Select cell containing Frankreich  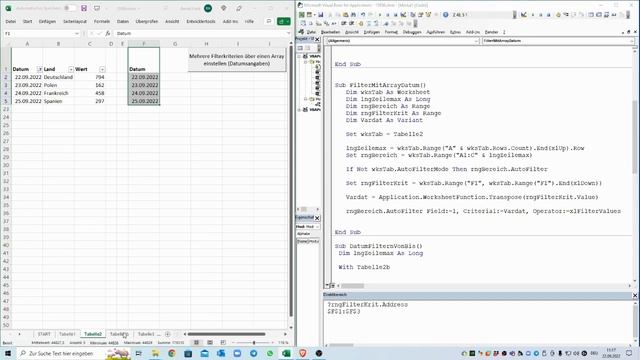coord(58,93)
